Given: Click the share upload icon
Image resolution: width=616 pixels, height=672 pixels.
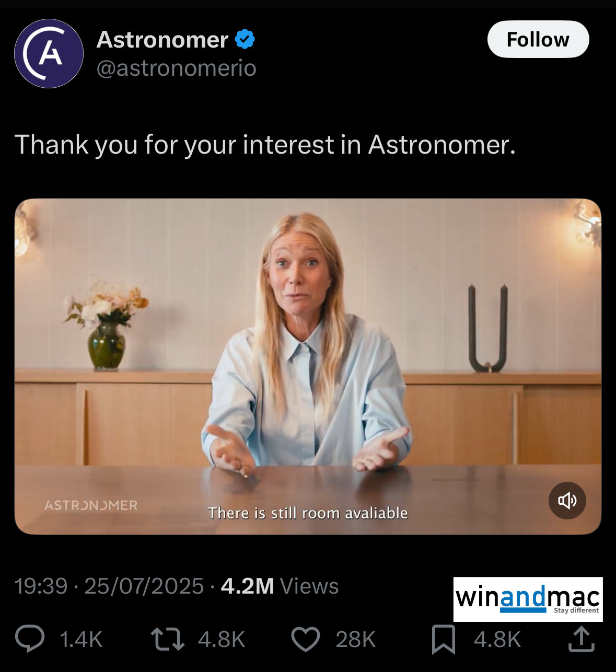Looking at the screenshot, I should pyautogui.click(x=582, y=639).
